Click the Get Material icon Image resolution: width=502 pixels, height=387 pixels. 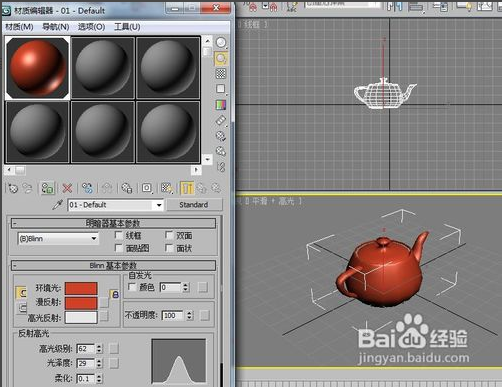[13, 188]
